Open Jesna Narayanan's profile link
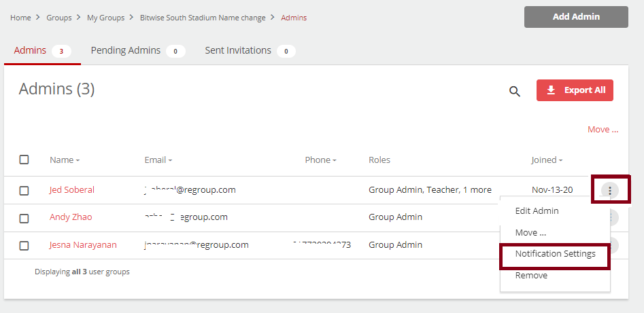The width and height of the screenshot is (644, 313). 83,245
